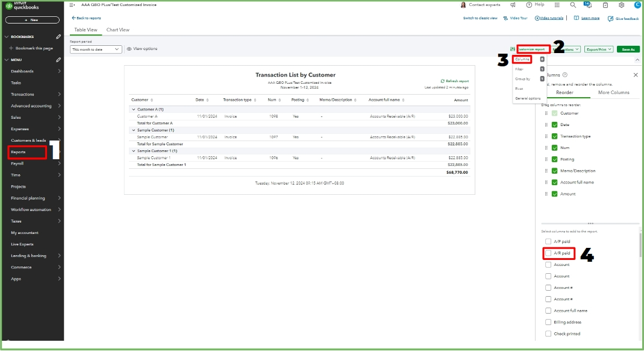Open the apps grid icon
The image size is (644, 351).
[557, 5]
